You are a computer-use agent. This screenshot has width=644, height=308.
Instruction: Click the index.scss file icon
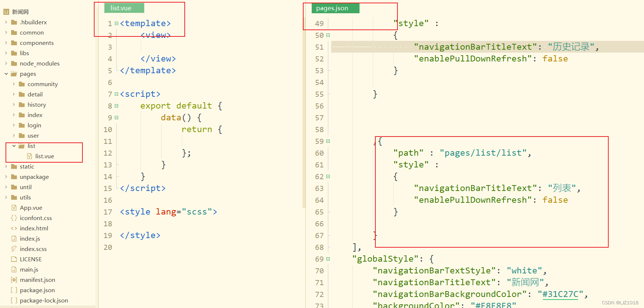(14, 249)
